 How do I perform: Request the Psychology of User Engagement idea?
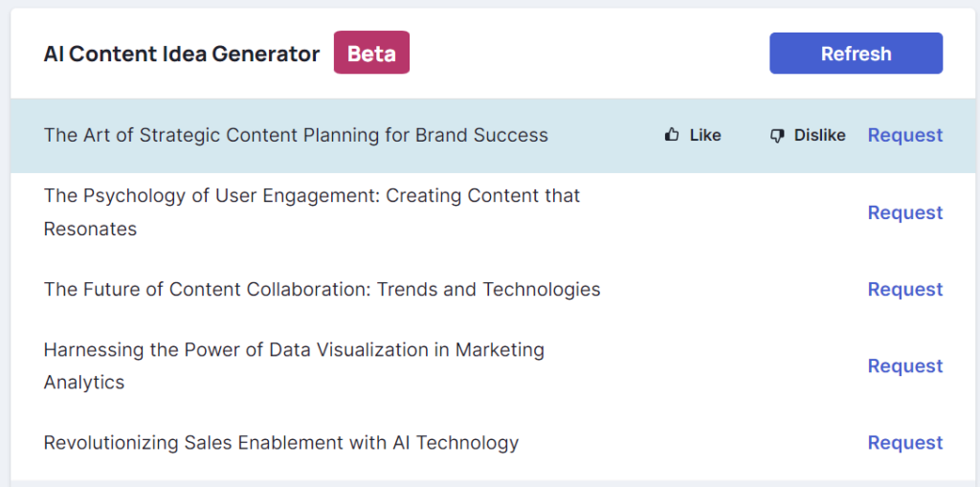[905, 212]
